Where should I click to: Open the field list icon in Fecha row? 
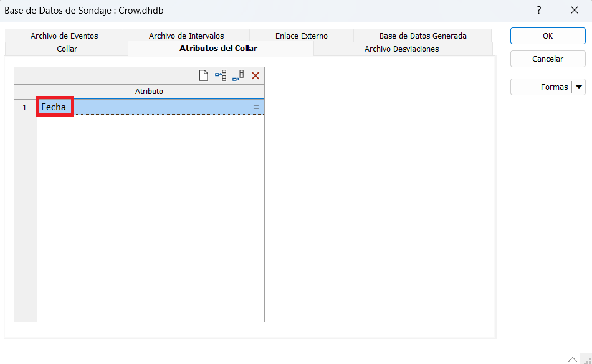[255, 108]
